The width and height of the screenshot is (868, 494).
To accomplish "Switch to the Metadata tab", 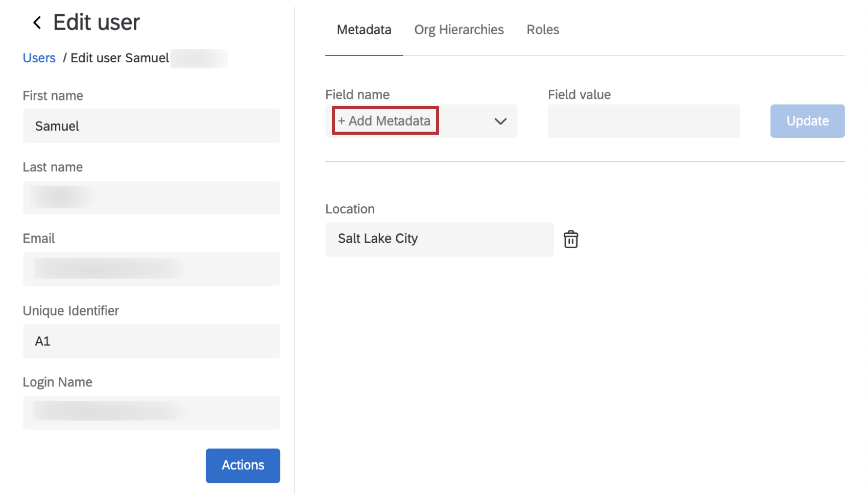I will pyautogui.click(x=364, y=30).
